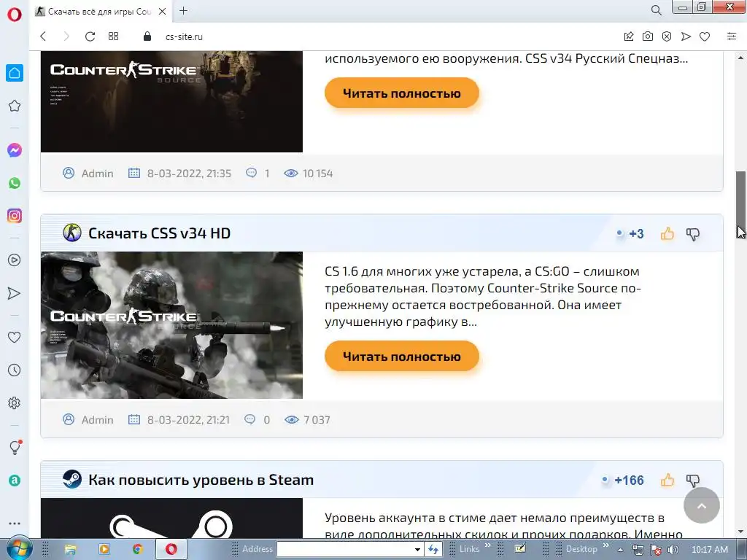Open Opera sidebar Home icon
The width and height of the screenshot is (747, 560).
pyautogui.click(x=15, y=73)
